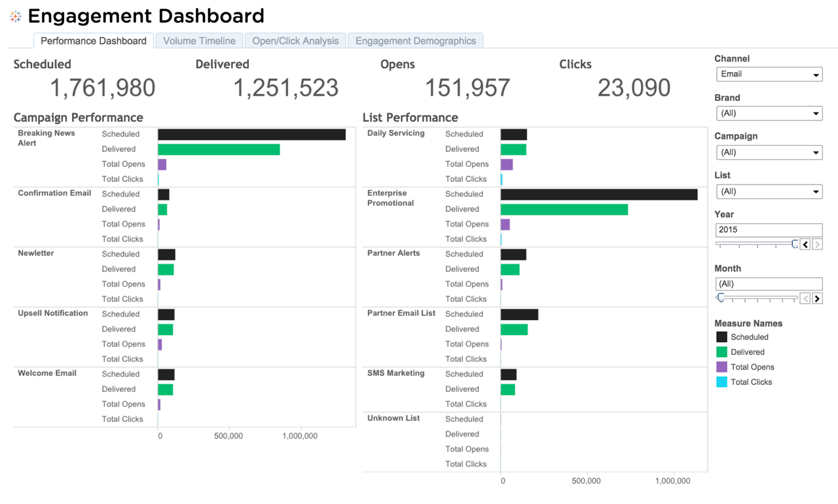Screen dimensions: 838x504
Task: Click the previous-year arrow under Year filter
Action: [805, 243]
